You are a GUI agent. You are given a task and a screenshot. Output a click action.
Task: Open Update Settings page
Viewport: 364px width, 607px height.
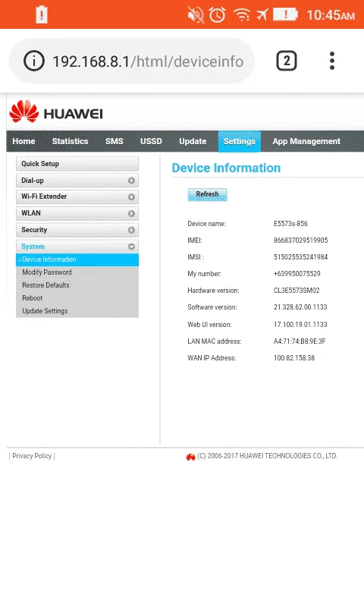coord(45,311)
